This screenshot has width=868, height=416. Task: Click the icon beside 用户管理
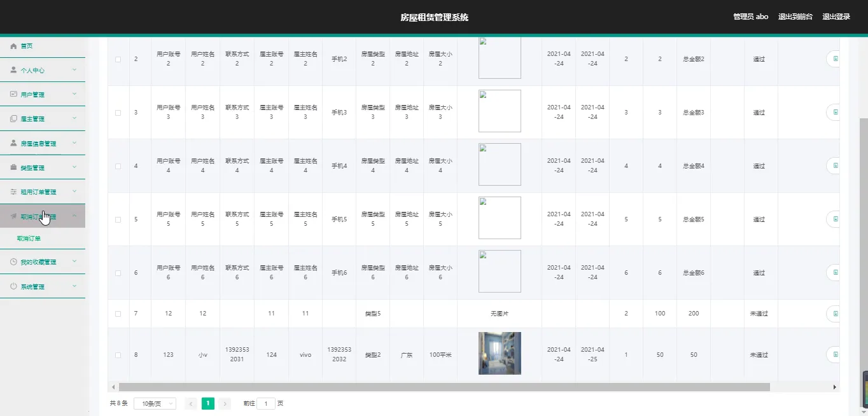(13, 94)
